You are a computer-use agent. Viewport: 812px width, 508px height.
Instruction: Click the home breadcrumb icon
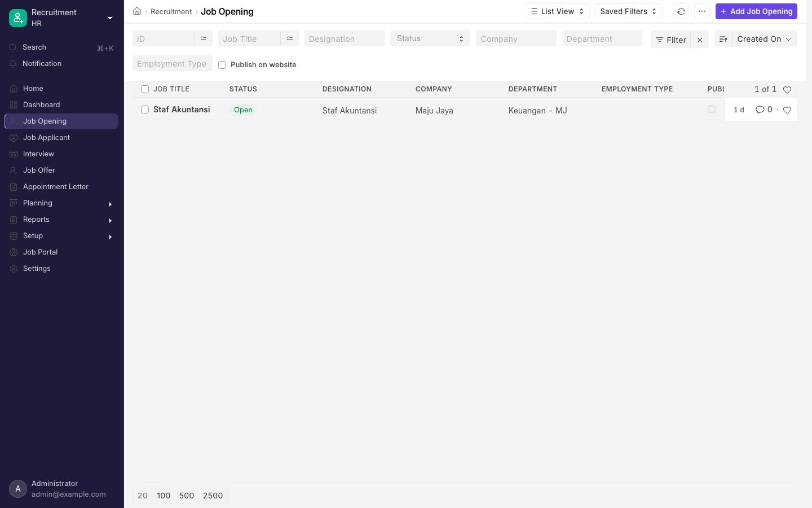point(137,11)
